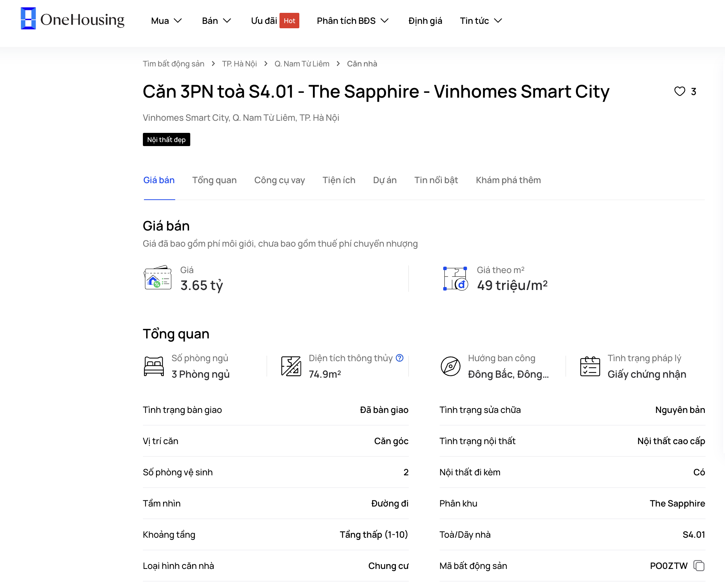The height and width of the screenshot is (588, 725).
Task: Go to Q. Nam Từ Liêm breadcrumb
Action: tap(302, 64)
